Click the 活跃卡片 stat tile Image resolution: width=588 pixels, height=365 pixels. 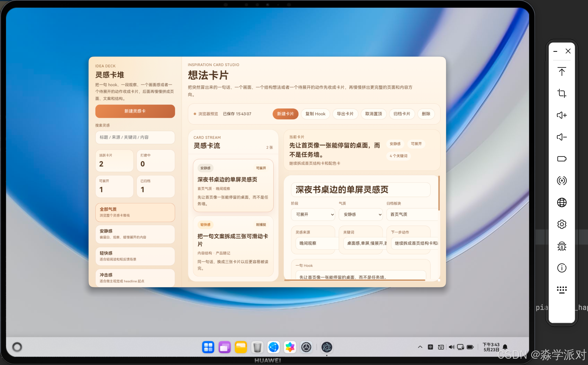click(114, 161)
